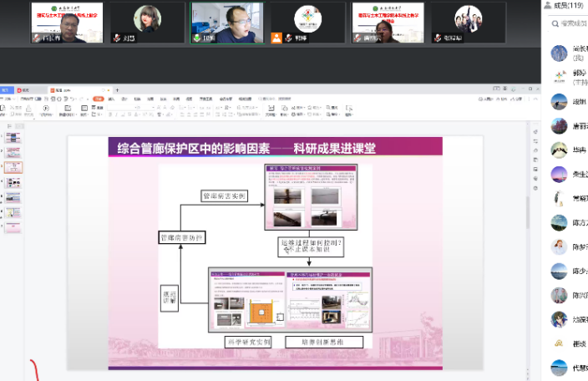Toggle muted mic on sixth video tile
The image size is (588, 381).
click(x=438, y=38)
